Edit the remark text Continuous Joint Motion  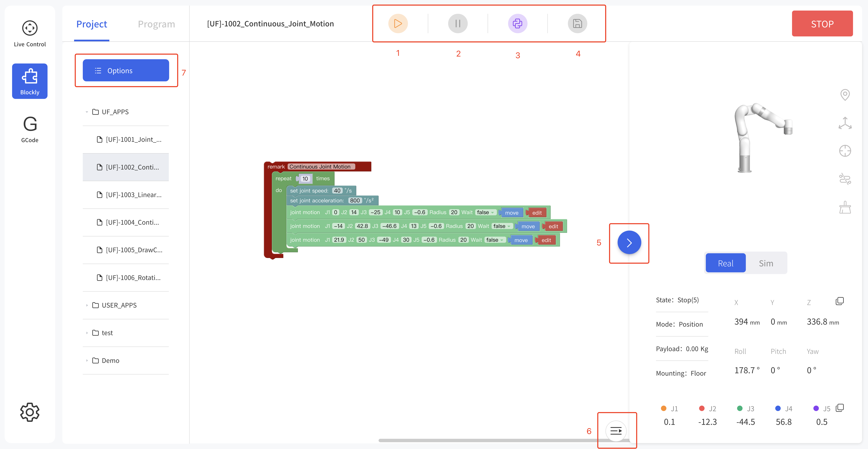321,167
